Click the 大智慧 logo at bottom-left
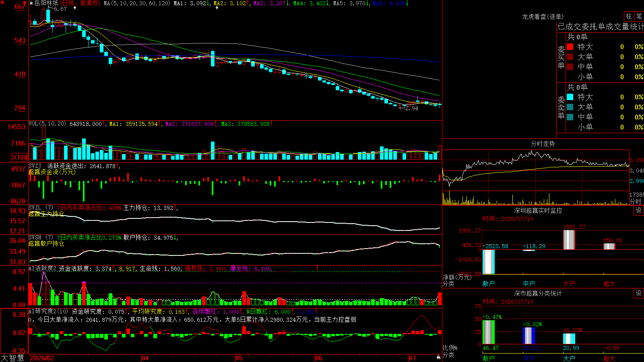644x362 pixels. (x=12, y=358)
